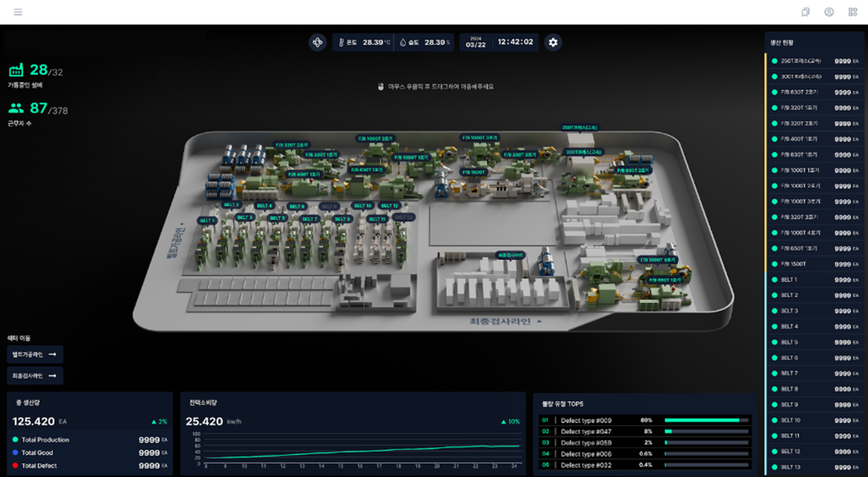The image size is (868, 477).
Task: Click 125.420 total production value
Action: click(33, 421)
